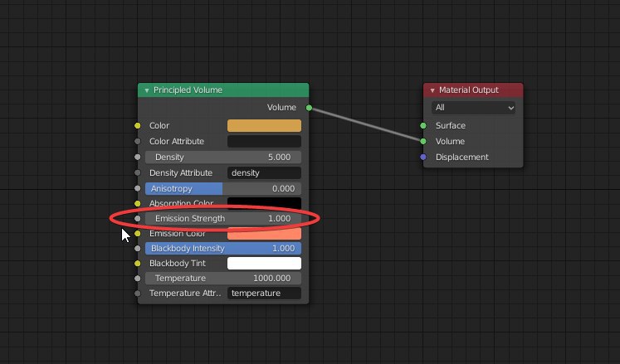620x364 pixels.
Task: Click the Displacement socket on Material Output
Action: pyautogui.click(x=423, y=157)
